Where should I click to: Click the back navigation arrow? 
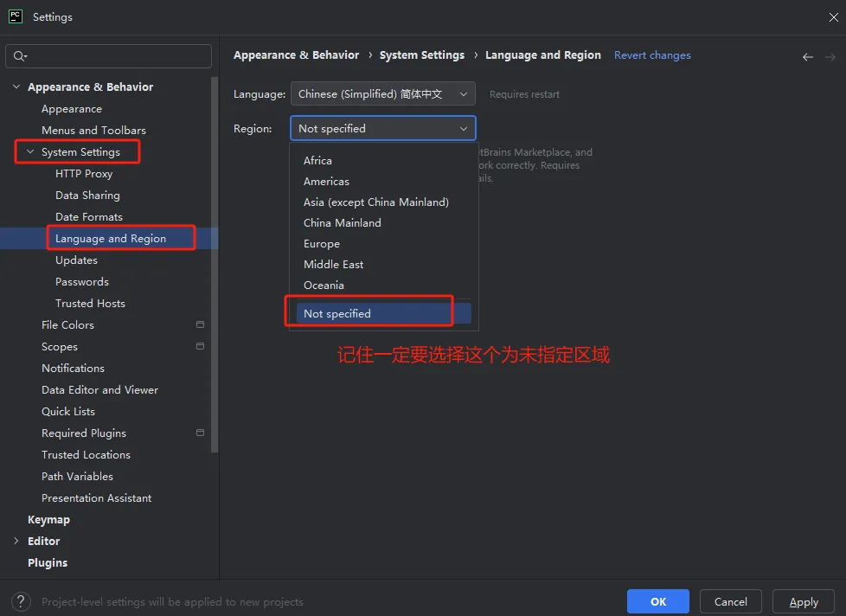pos(808,56)
